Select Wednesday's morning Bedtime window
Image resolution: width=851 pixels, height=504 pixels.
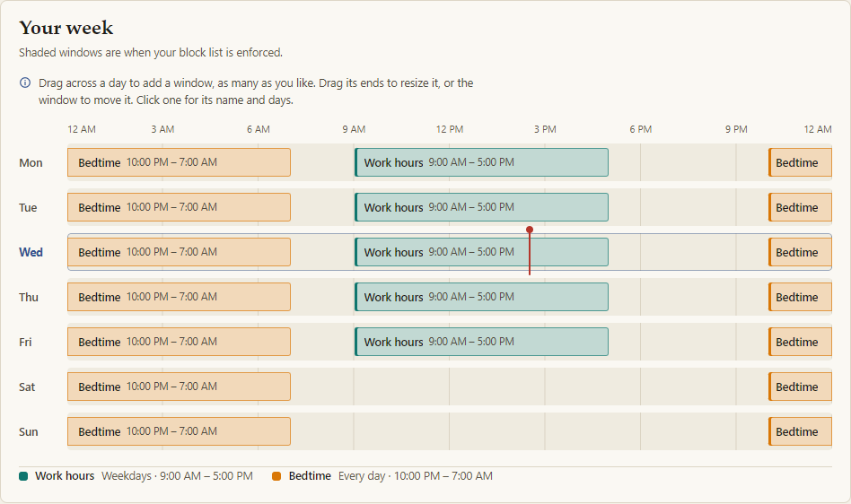point(180,253)
